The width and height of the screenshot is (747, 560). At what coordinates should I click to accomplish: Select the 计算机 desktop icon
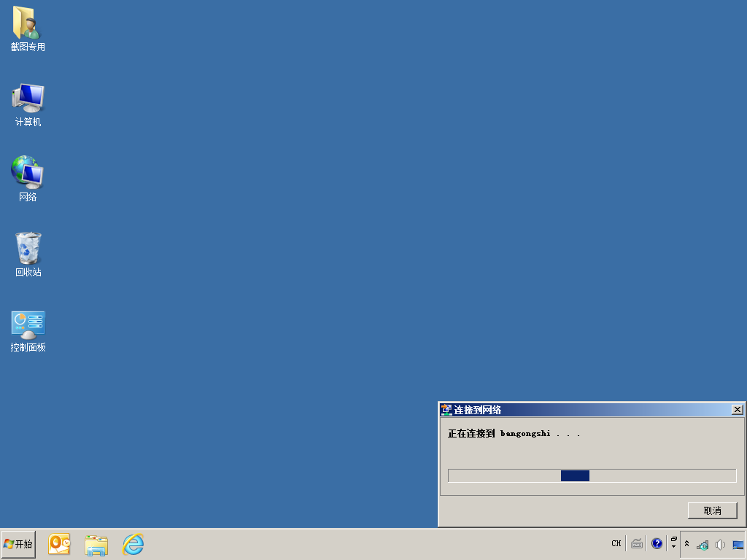(x=28, y=105)
